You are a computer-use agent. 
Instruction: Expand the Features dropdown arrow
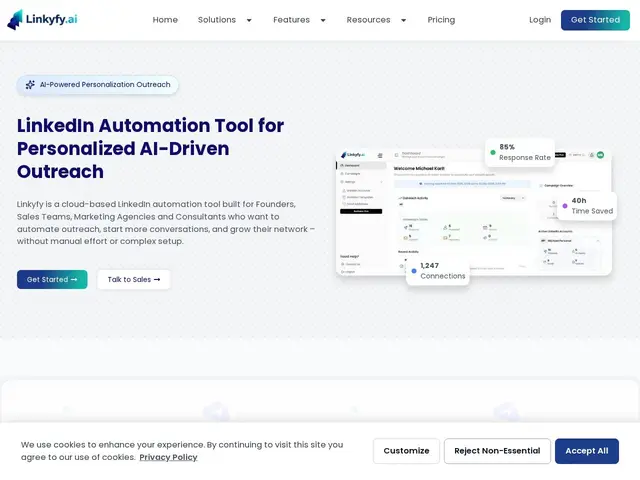[x=323, y=20]
